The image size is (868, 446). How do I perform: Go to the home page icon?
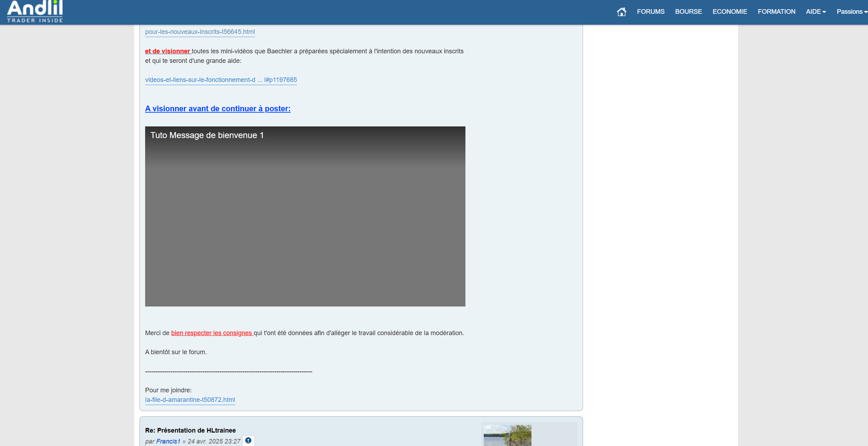click(622, 12)
